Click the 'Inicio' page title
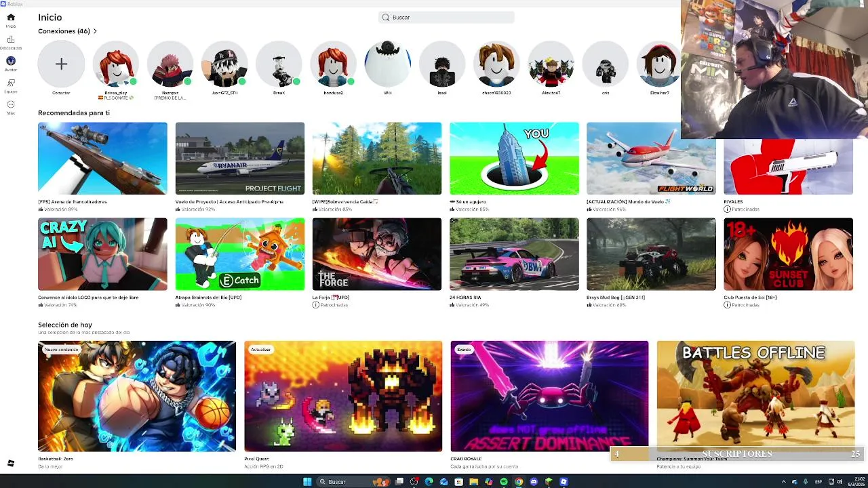The height and width of the screenshot is (488, 868). (50, 18)
